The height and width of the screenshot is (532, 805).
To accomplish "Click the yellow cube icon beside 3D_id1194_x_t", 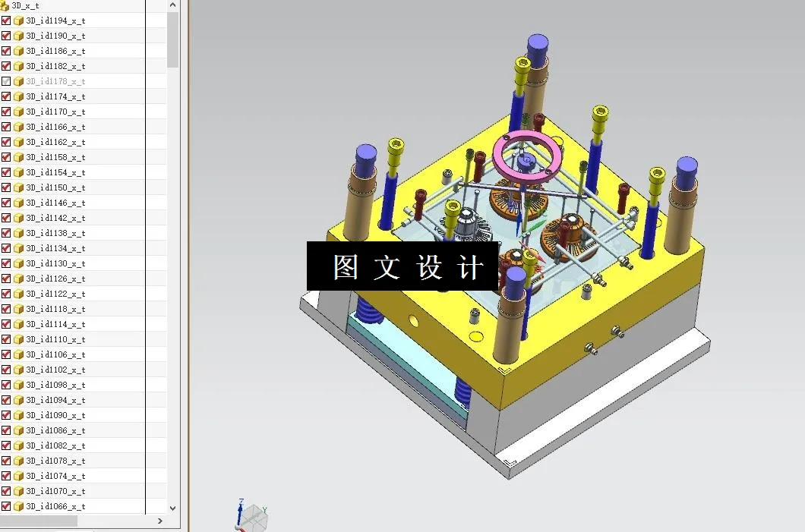I will pos(17,20).
